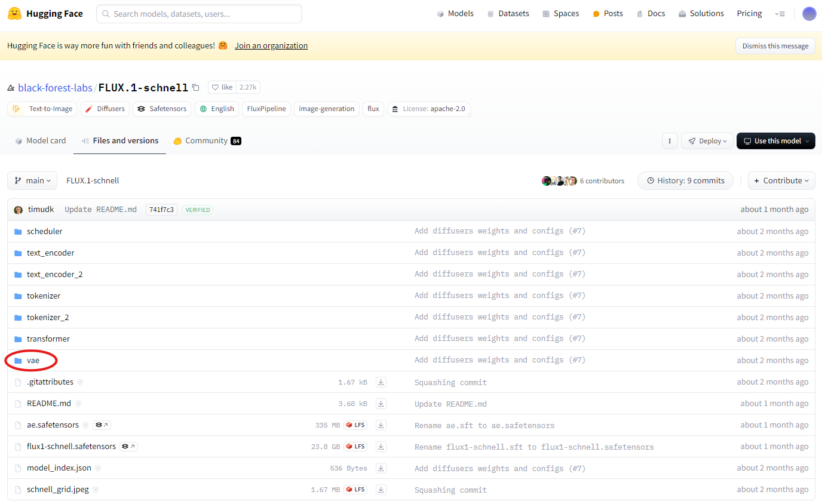Open Docs in the top navigation

651,14
